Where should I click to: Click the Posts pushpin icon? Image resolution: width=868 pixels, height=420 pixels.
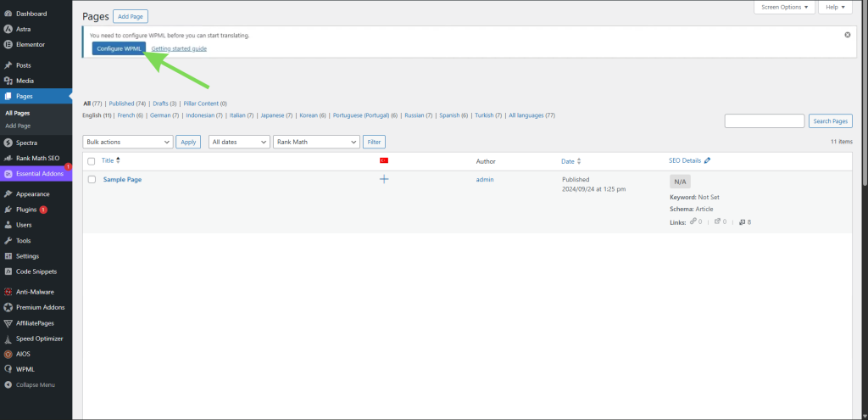point(8,65)
